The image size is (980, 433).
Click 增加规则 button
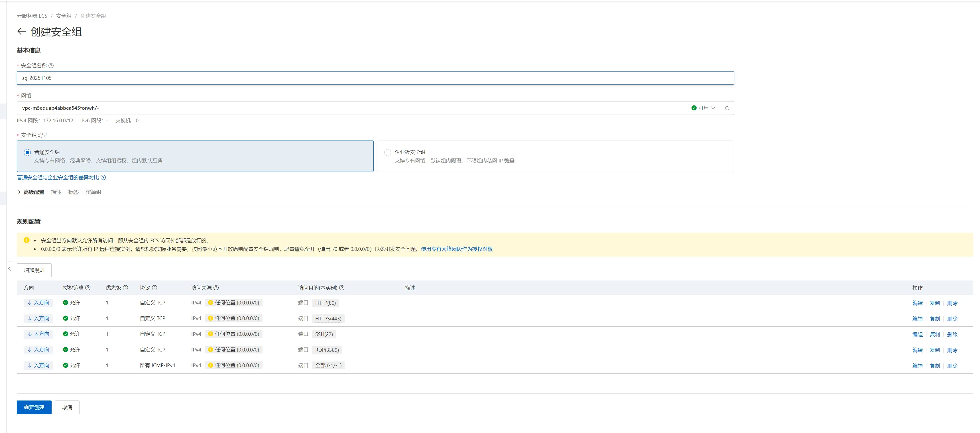[x=34, y=270]
